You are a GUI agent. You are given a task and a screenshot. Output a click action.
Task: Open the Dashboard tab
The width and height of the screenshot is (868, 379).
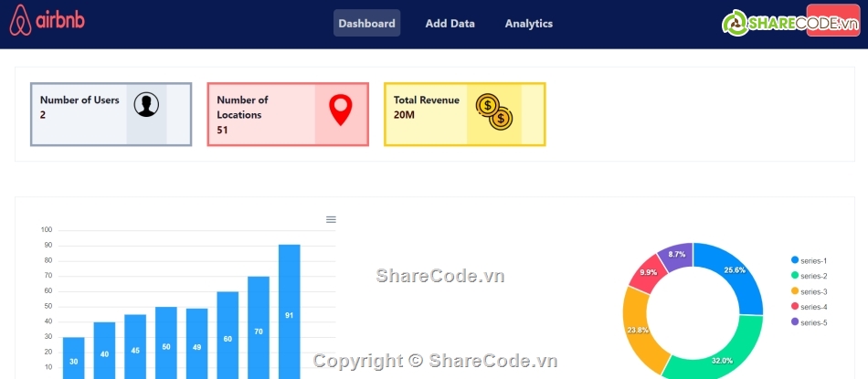click(366, 24)
